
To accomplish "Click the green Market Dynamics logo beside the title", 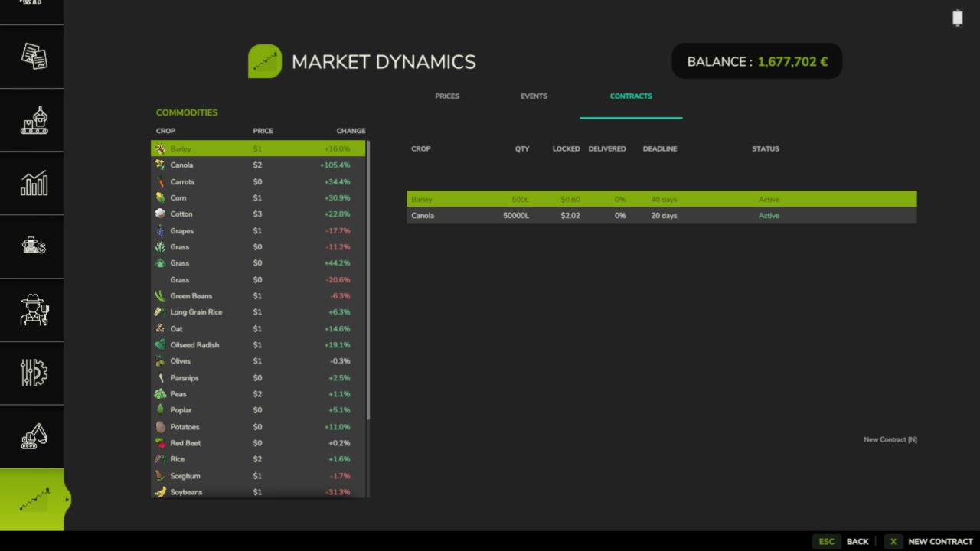I will point(265,61).
